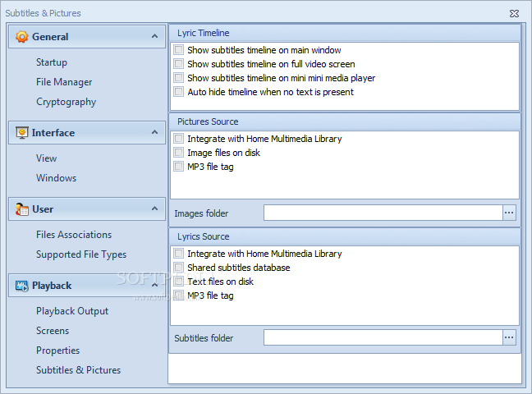Open the Screens settings page
The width and height of the screenshot is (532, 394).
coord(53,331)
